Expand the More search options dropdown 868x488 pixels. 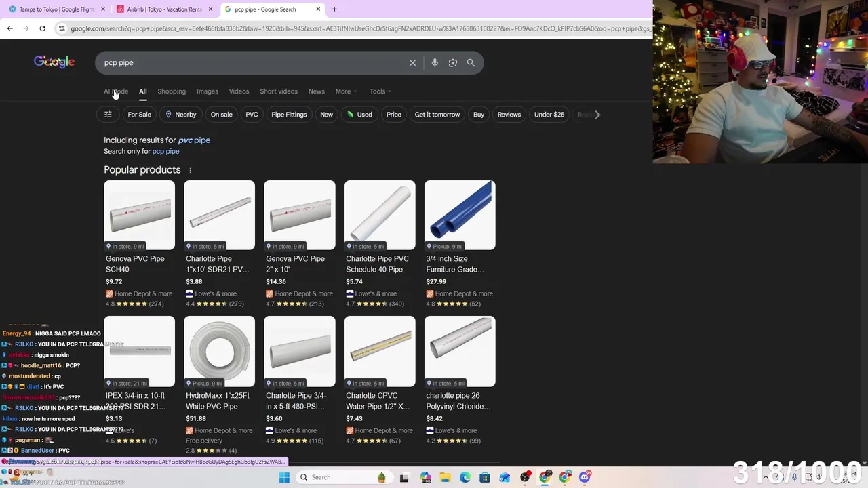point(346,91)
